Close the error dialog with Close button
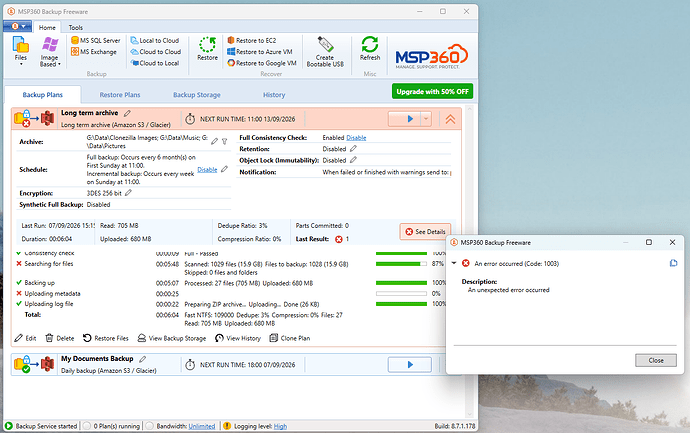Viewport: 690px width, 433px height. click(x=656, y=360)
